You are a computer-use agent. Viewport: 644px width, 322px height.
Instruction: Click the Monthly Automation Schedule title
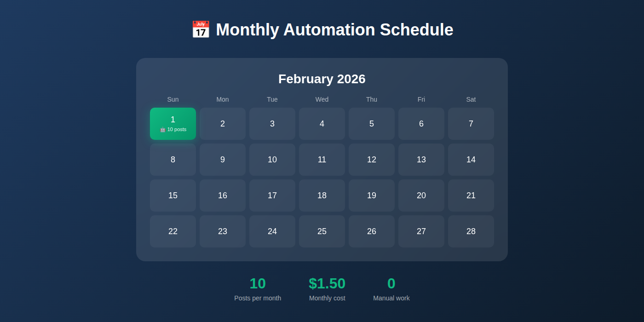[x=334, y=30]
